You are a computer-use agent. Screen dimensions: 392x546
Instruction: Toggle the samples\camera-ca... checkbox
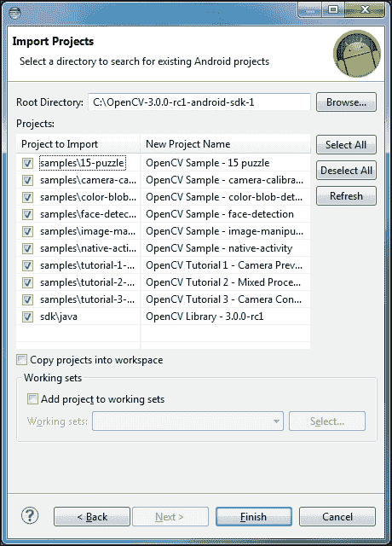coord(27,180)
